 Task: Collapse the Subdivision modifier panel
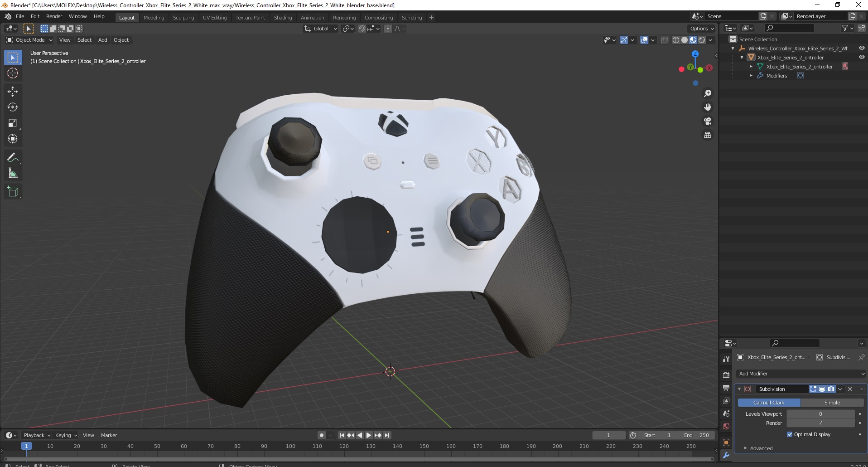pyautogui.click(x=739, y=389)
